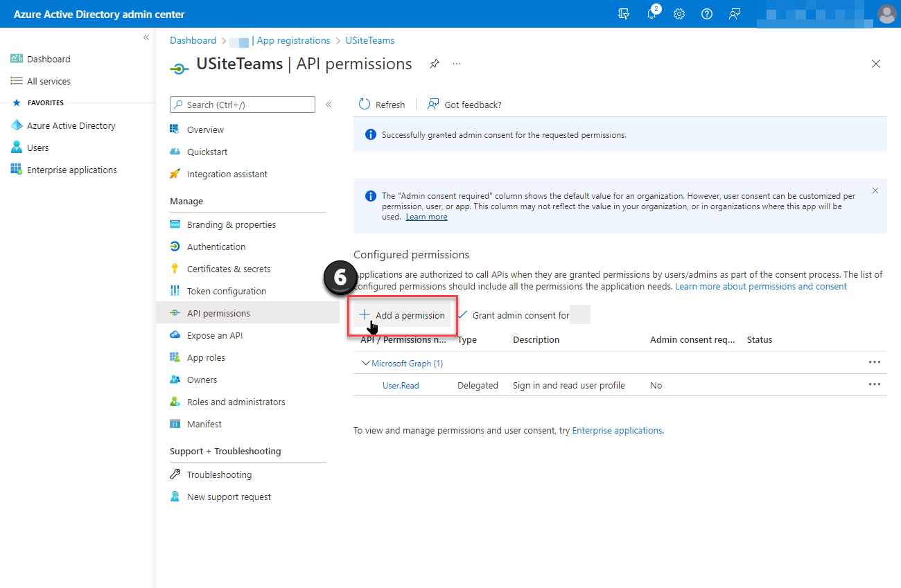Click the Got feedback? button
Screen dimensions: 901x588
(x=464, y=105)
